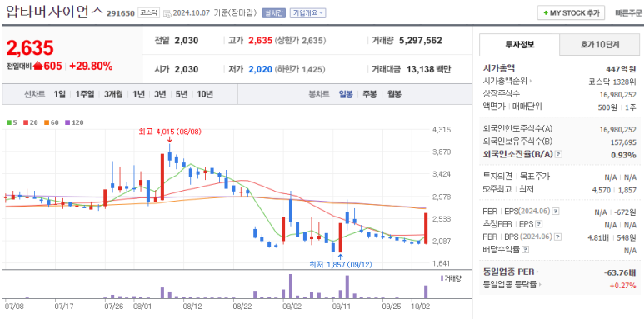Select the 주봉 candle chart

tap(369, 94)
